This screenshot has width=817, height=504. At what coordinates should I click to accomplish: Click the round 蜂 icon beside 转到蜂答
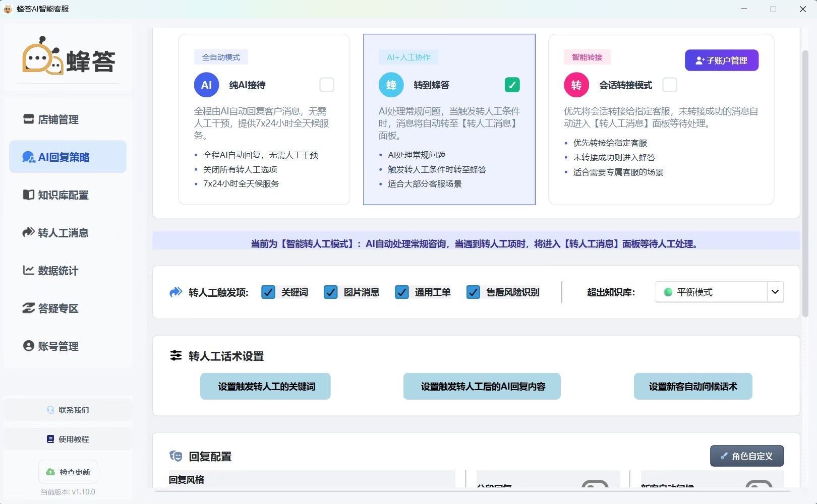coord(391,85)
